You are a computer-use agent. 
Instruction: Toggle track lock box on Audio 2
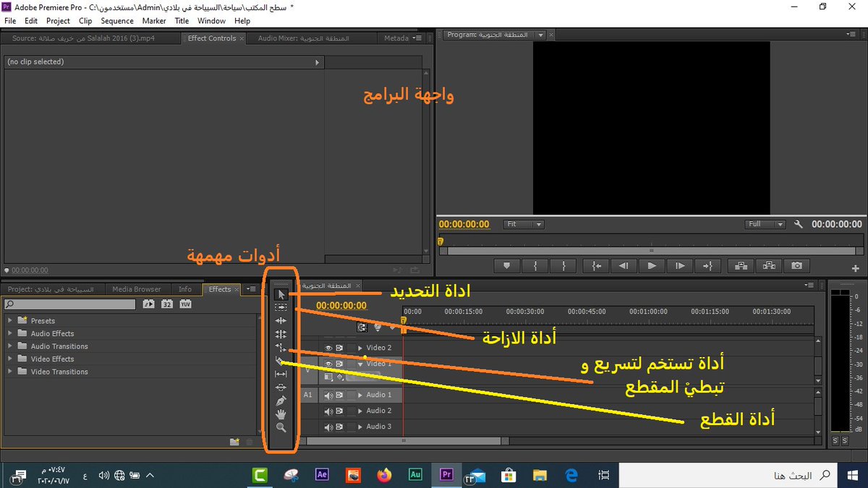coord(352,411)
